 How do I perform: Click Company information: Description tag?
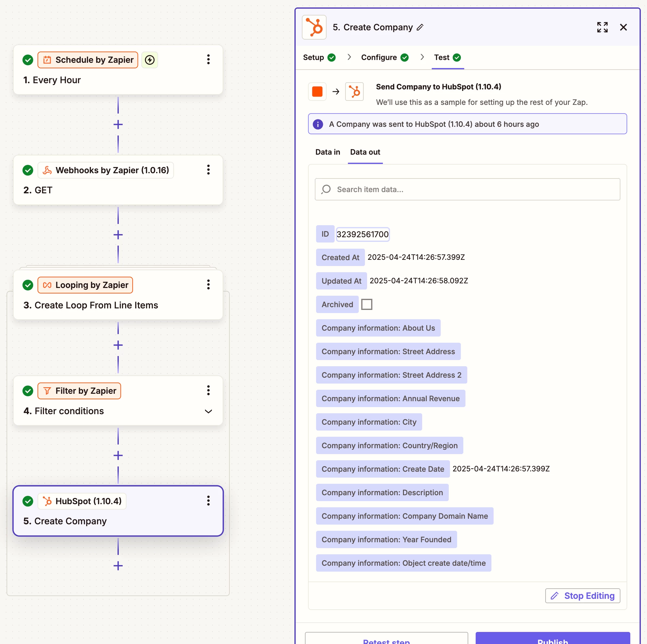click(x=382, y=492)
